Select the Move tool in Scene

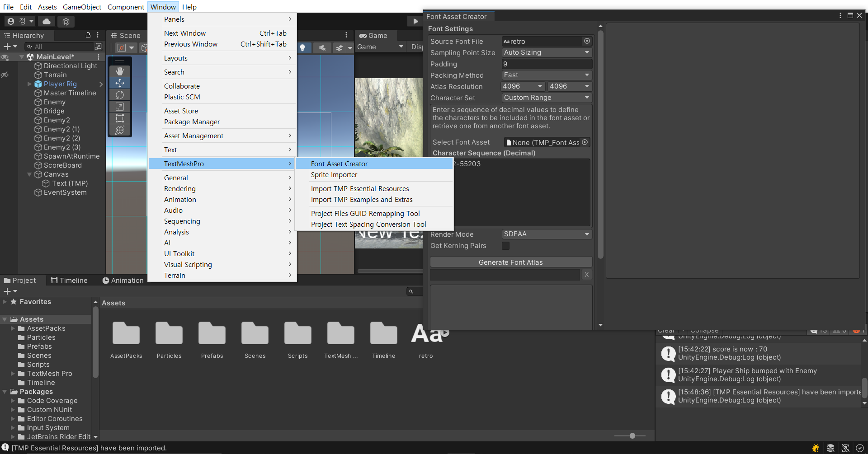(120, 83)
